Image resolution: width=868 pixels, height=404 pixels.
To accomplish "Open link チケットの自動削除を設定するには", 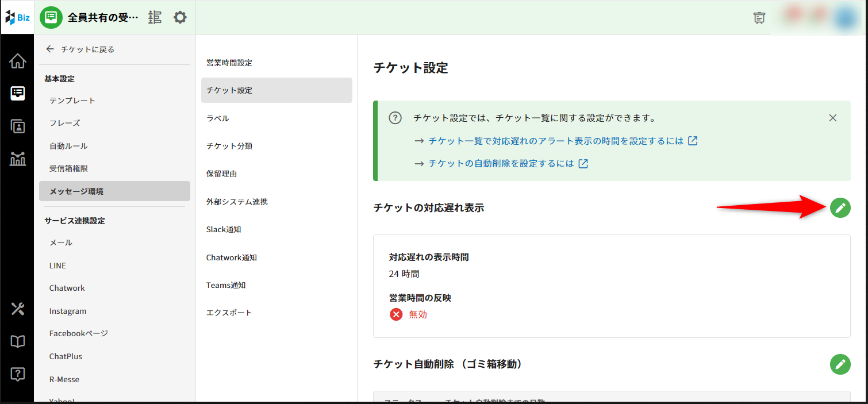I will click(x=501, y=163).
